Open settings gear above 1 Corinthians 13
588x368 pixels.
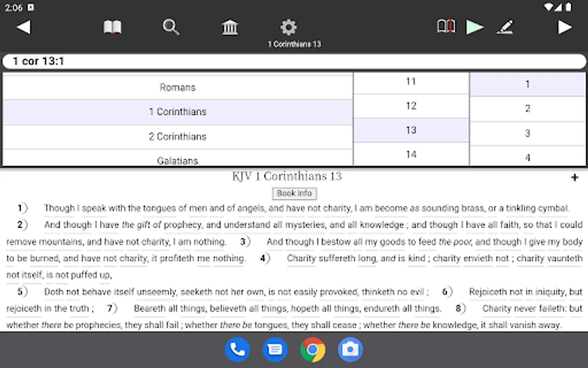[288, 27]
